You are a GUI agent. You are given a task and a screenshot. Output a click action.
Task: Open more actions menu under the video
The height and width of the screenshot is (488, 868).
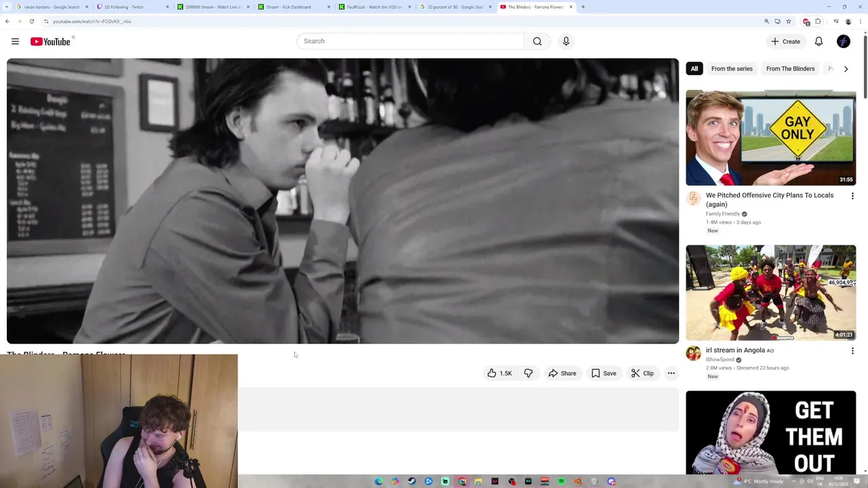[x=671, y=373]
